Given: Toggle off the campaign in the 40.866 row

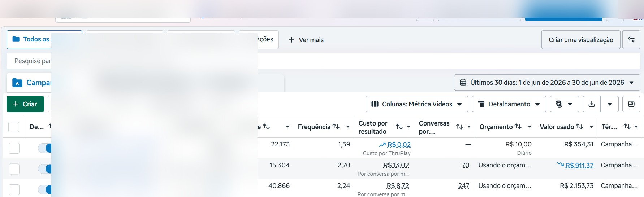Looking at the screenshot, I should click(x=45, y=190).
